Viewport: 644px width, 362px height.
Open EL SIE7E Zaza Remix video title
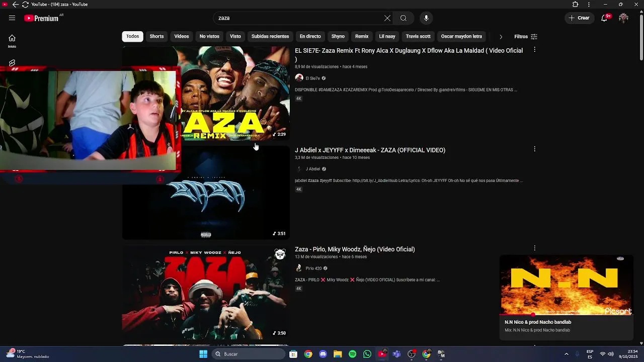pyautogui.click(x=409, y=54)
